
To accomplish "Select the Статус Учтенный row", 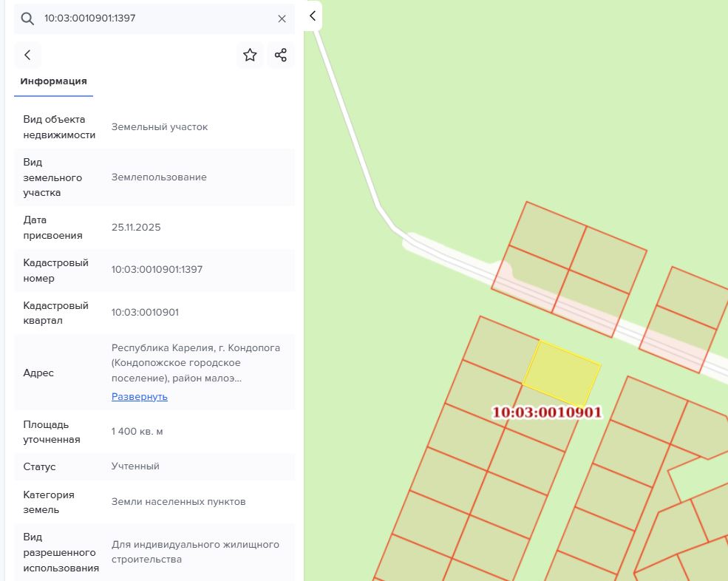I will tap(154, 466).
